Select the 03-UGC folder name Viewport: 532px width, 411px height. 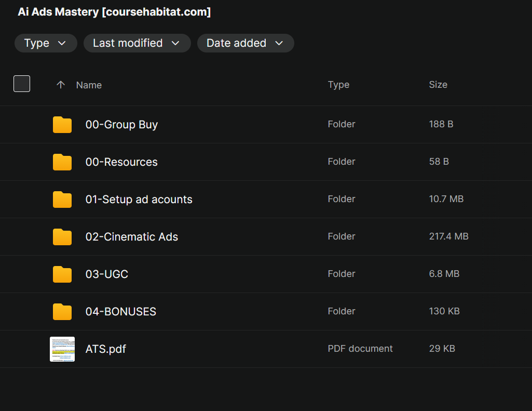[106, 274]
